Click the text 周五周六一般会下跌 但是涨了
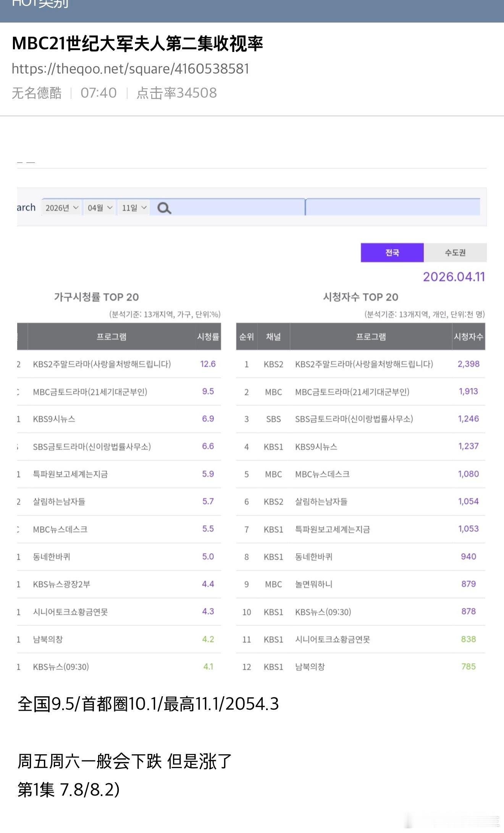This screenshot has width=504, height=833. [x=124, y=761]
